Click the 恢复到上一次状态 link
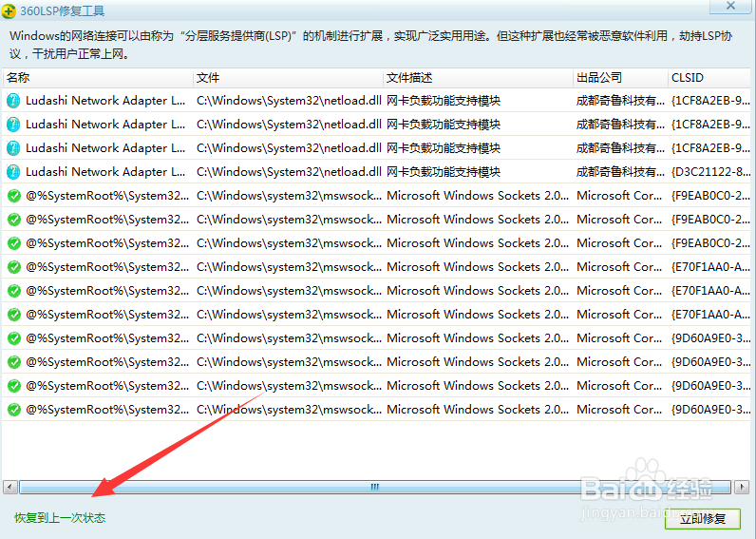Viewport: 756px width, 539px height. pos(60,518)
